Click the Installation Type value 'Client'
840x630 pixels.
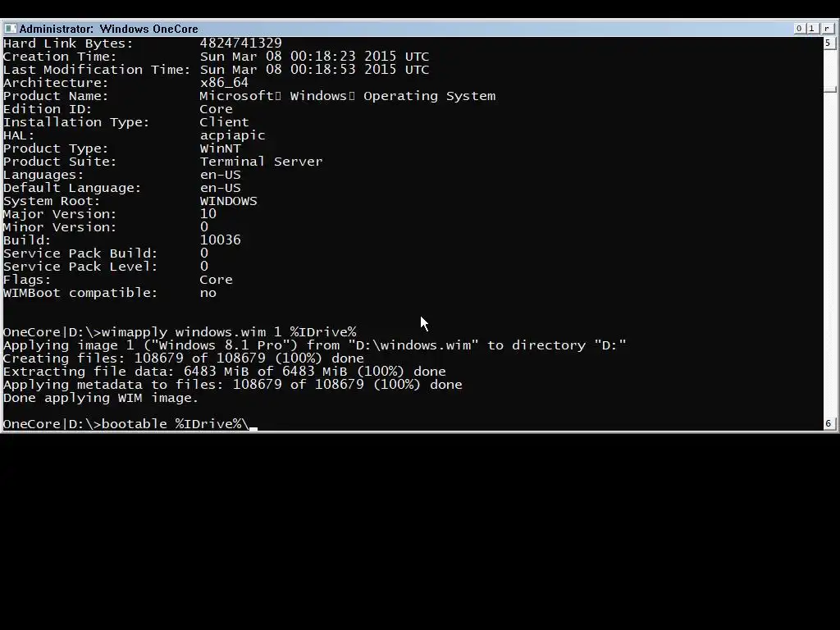tap(225, 122)
